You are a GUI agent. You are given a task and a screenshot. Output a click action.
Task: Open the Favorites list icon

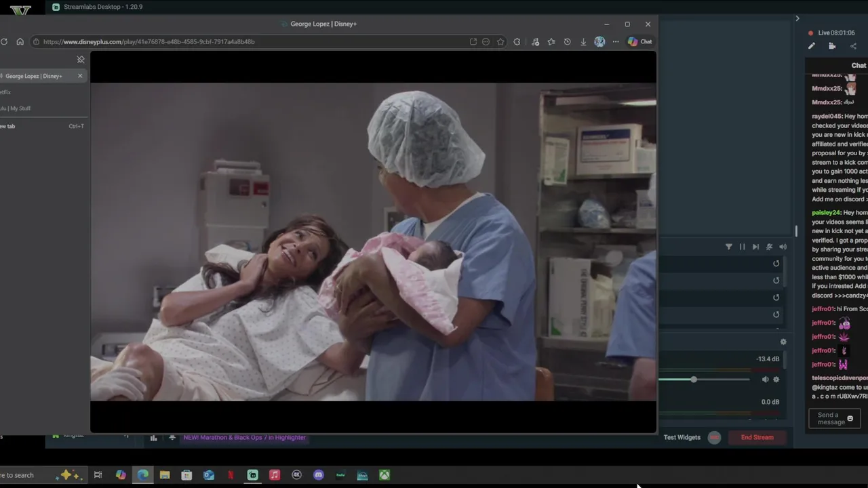(x=551, y=41)
